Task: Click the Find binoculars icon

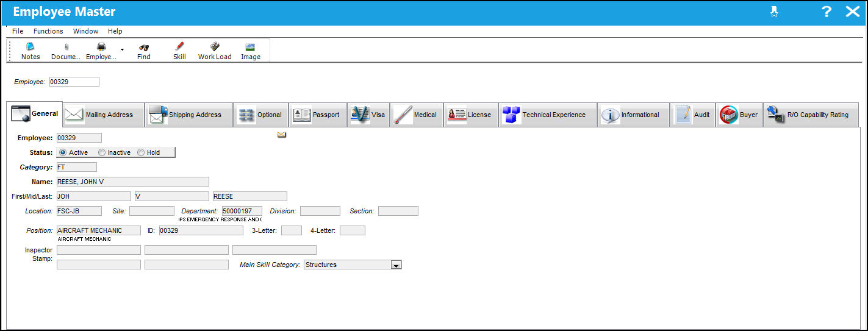Action: (144, 51)
